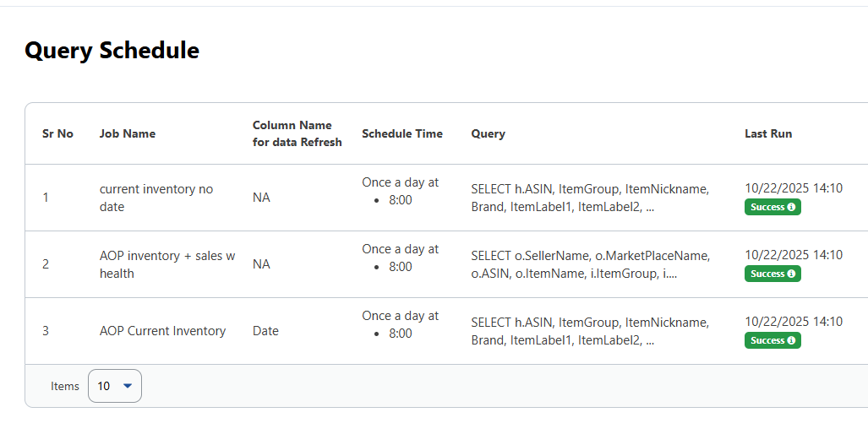Click the 'Date' refresh column value

(x=265, y=331)
